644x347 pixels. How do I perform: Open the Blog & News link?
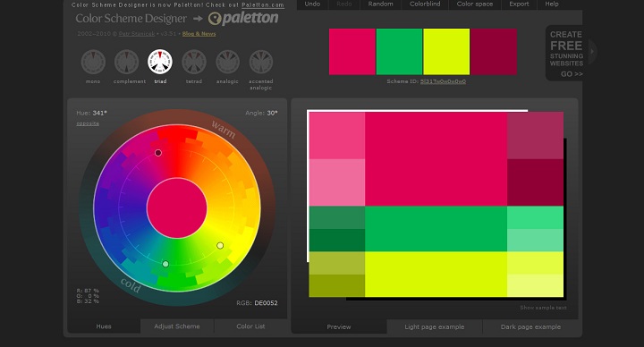[199, 34]
